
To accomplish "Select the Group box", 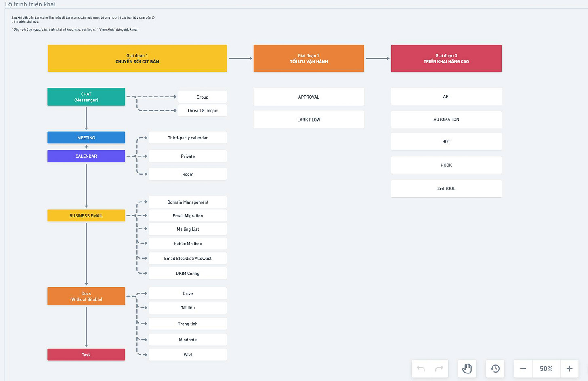I will (202, 97).
